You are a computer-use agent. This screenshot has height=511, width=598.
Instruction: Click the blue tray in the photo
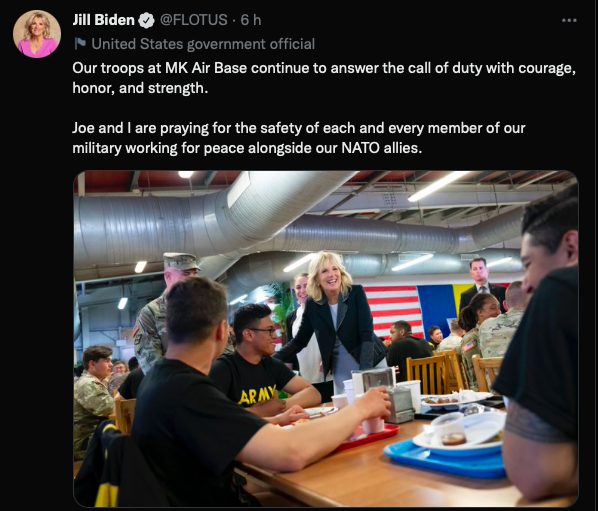[x=445, y=460]
